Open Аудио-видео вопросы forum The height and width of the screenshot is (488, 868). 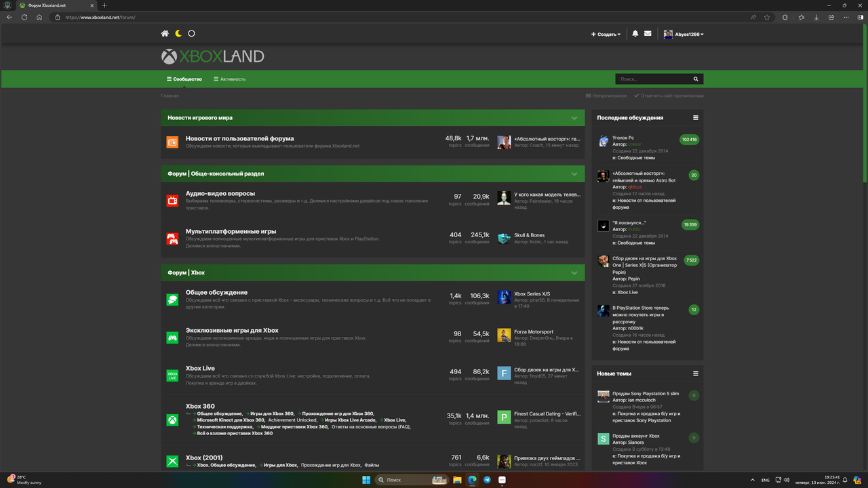pos(220,193)
